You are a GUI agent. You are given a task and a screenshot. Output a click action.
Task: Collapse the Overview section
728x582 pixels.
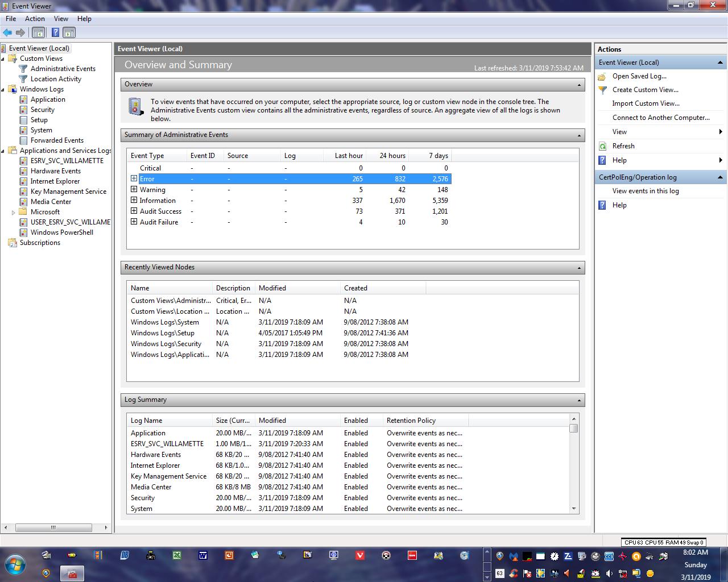579,85
